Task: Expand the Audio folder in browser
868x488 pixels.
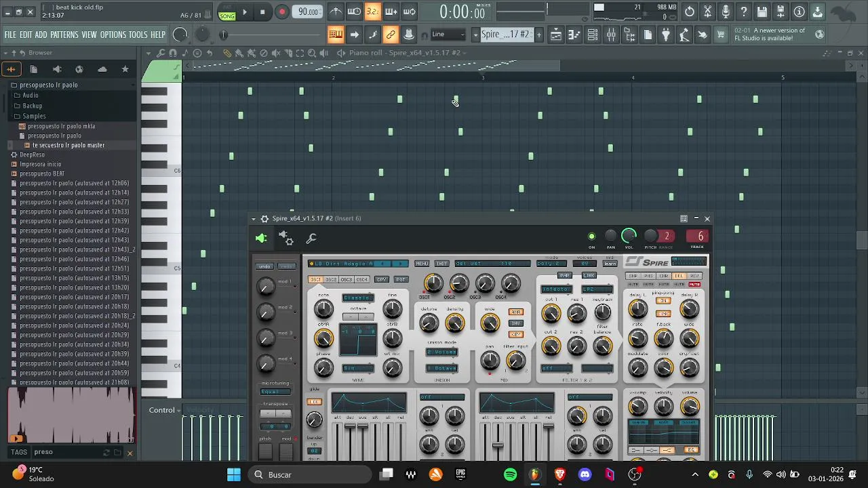Action: click(x=31, y=96)
